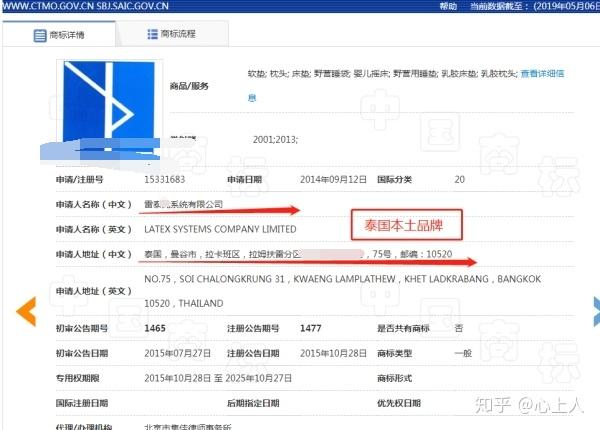
Task: Click the 帮助 link in header
Action: (448, 6)
